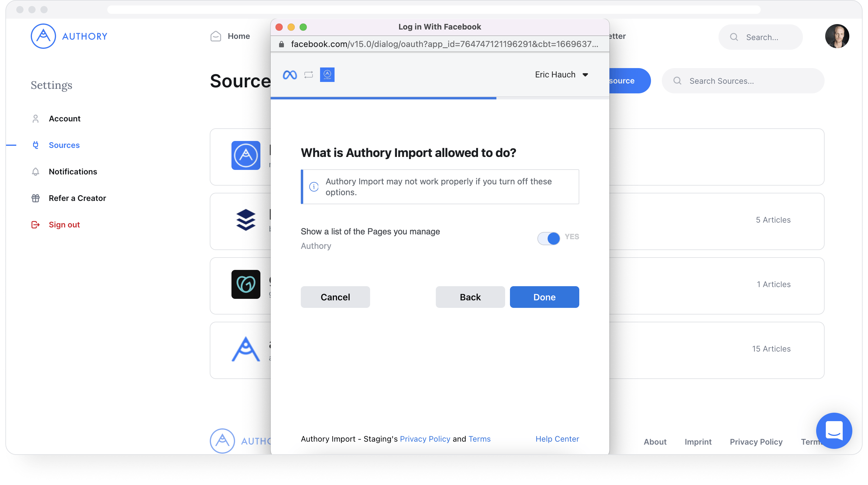Open the Privacy Policy link in dialog footer
This screenshot has width=868, height=485.
[424, 439]
